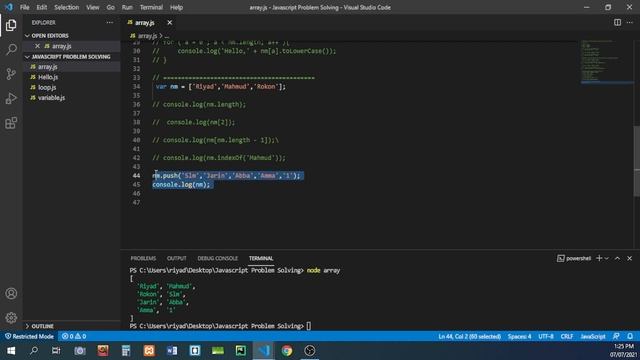Open the Source Control view

coord(11,74)
